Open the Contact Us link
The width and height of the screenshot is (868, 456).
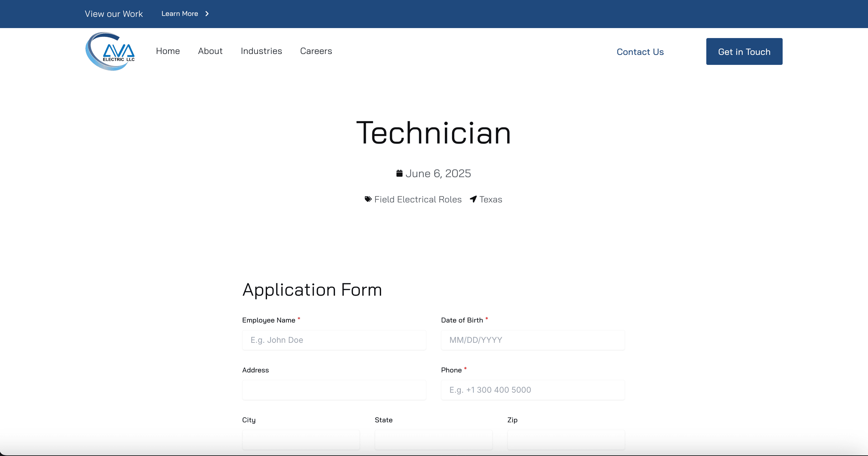(640, 51)
